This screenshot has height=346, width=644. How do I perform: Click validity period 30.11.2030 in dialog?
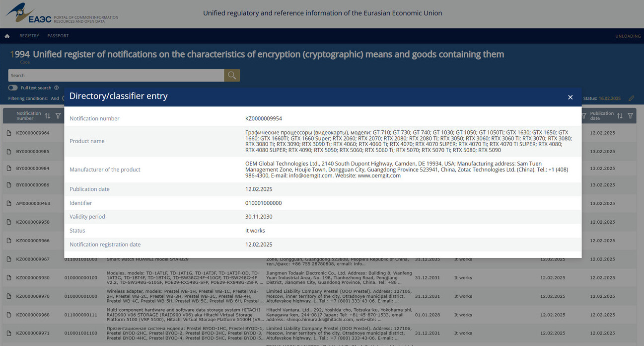click(259, 217)
